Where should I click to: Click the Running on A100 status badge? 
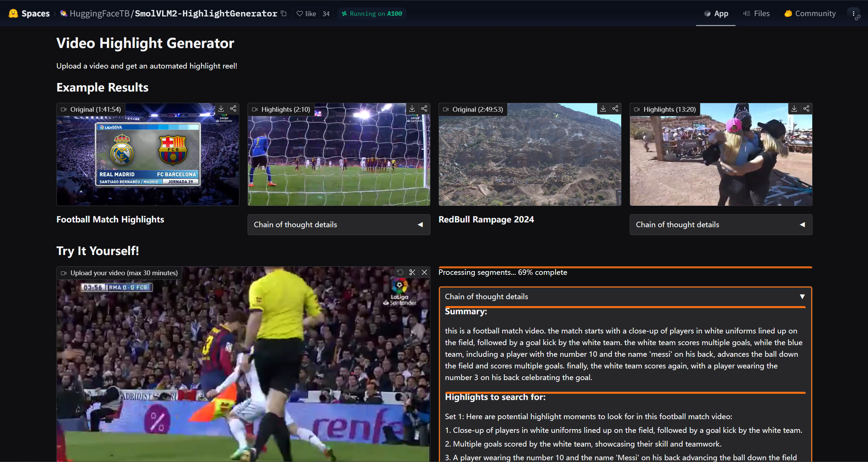pos(372,14)
